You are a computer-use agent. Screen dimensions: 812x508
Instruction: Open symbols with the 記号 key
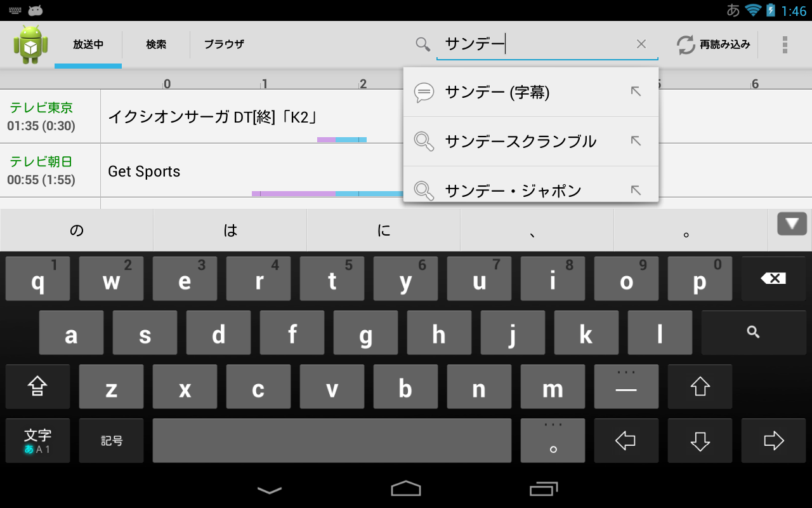111,441
